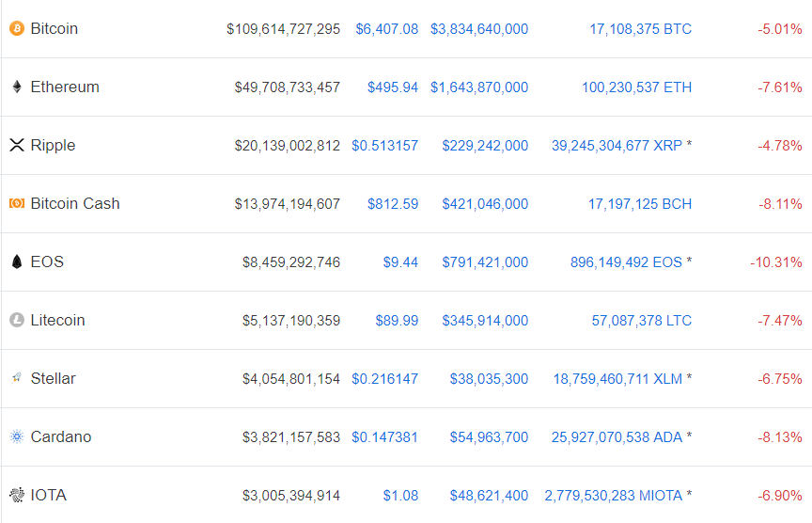The height and width of the screenshot is (523, 812).
Task: Click IOTA volume $48,621,400
Action: click(489, 496)
